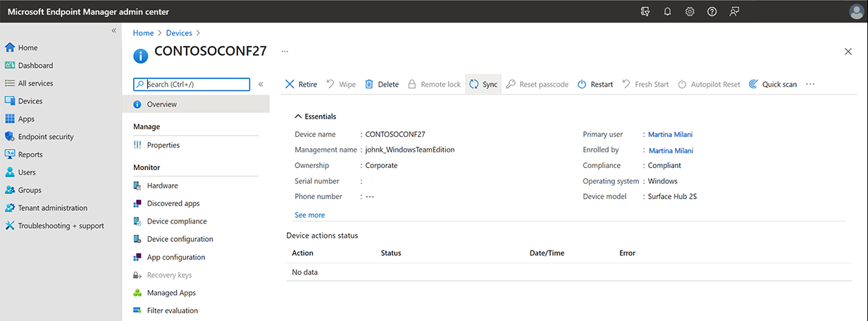Viewport: 868px width, 321px height.
Task: Open the settings gear in header
Action: pyautogui.click(x=690, y=11)
